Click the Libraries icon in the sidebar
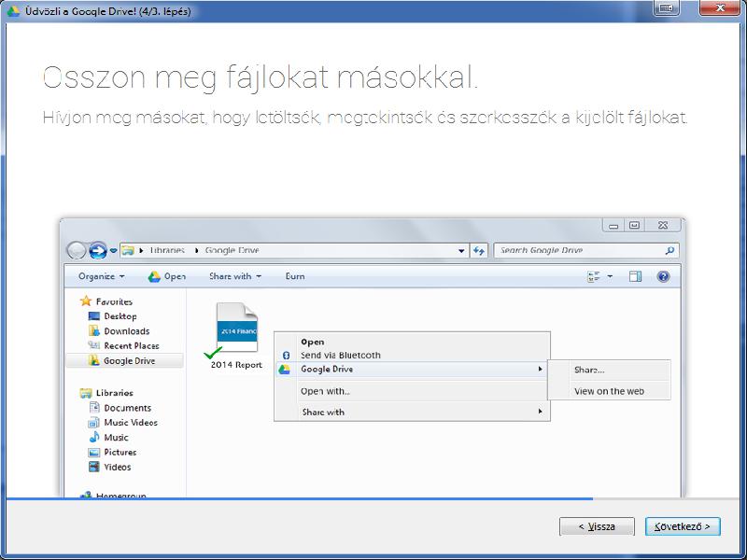Image resolution: width=747 pixels, height=560 pixels. (x=86, y=393)
